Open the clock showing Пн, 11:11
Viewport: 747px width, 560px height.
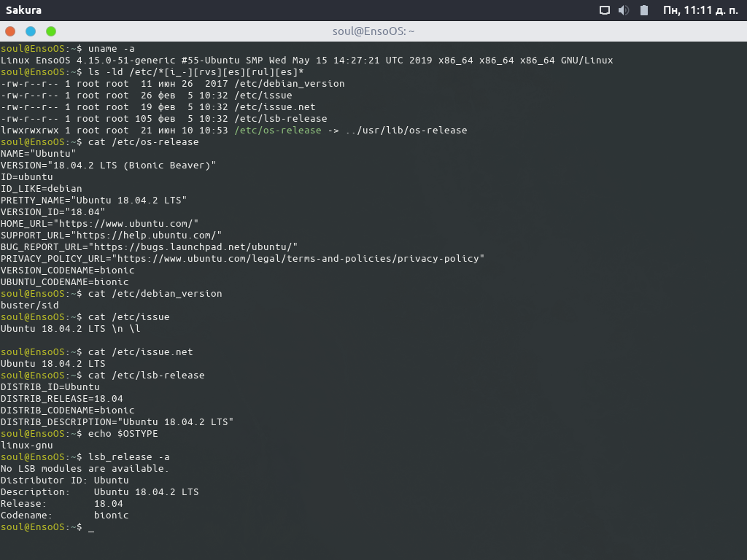coord(700,10)
